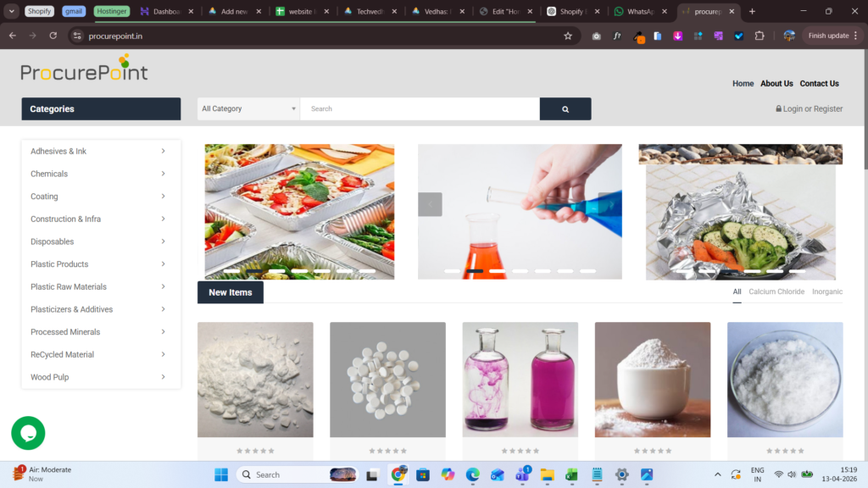Open the pink liquid bottles product thumbnail

coord(520,380)
